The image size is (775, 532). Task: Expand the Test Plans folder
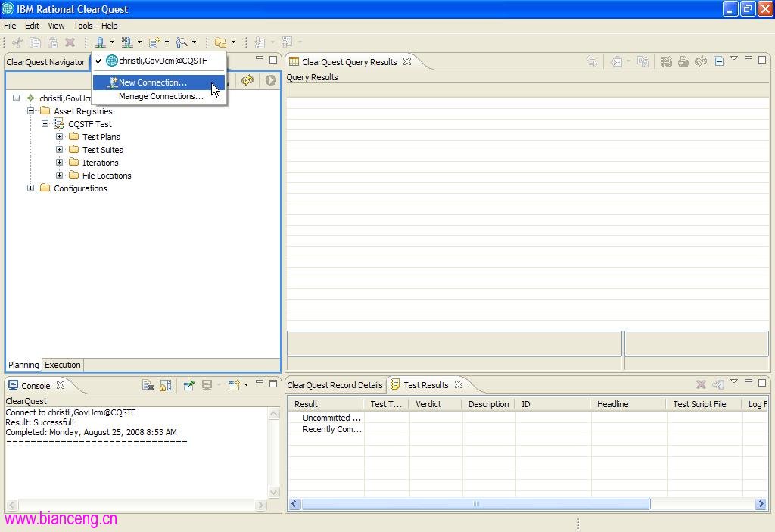tap(59, 136)
